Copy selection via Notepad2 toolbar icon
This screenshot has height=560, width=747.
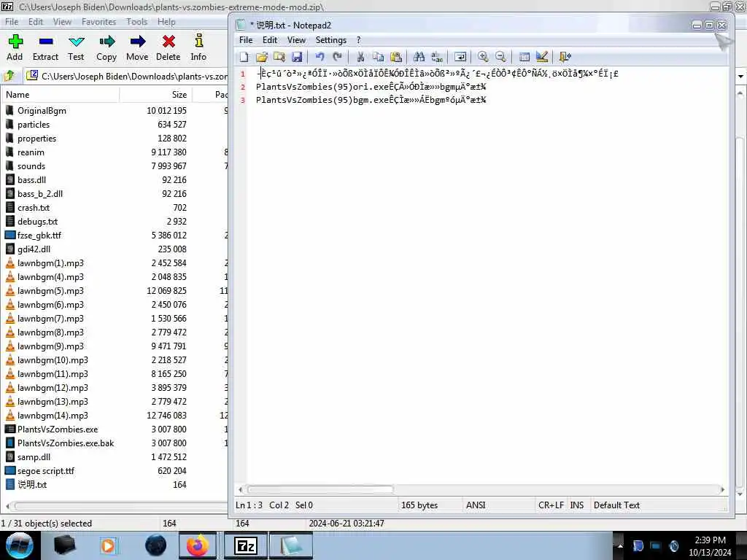pos(379,57)
